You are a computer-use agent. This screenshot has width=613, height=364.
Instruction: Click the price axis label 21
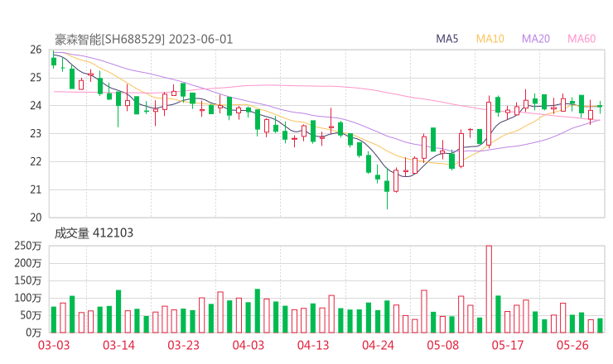(x=36, y=189)
